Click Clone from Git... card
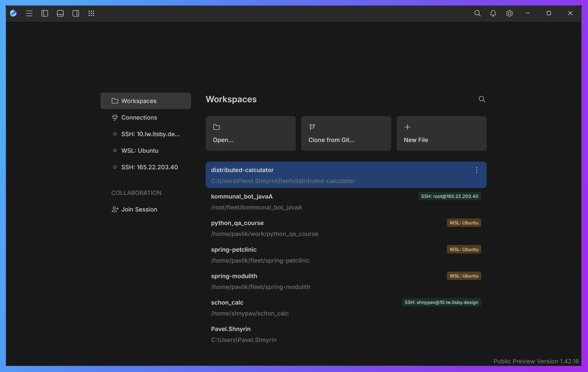The height and width of the screenshot is (372, 588). click(346, 133)
